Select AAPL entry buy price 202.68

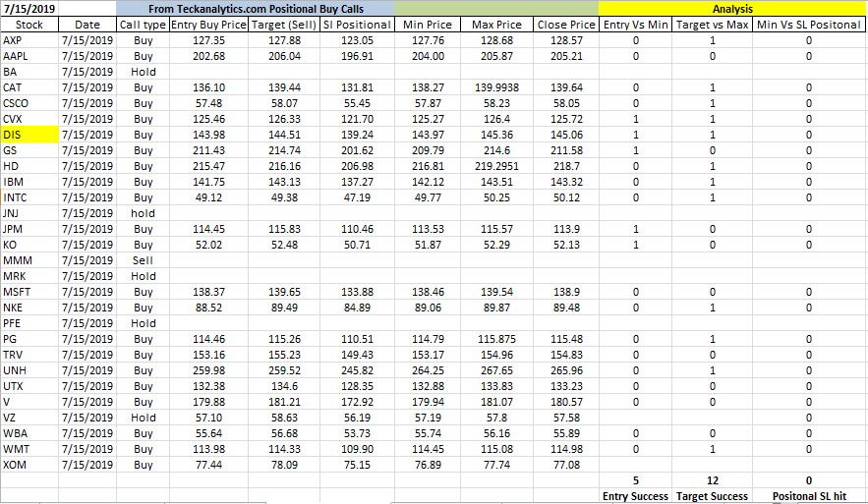[x=208, y=56]
